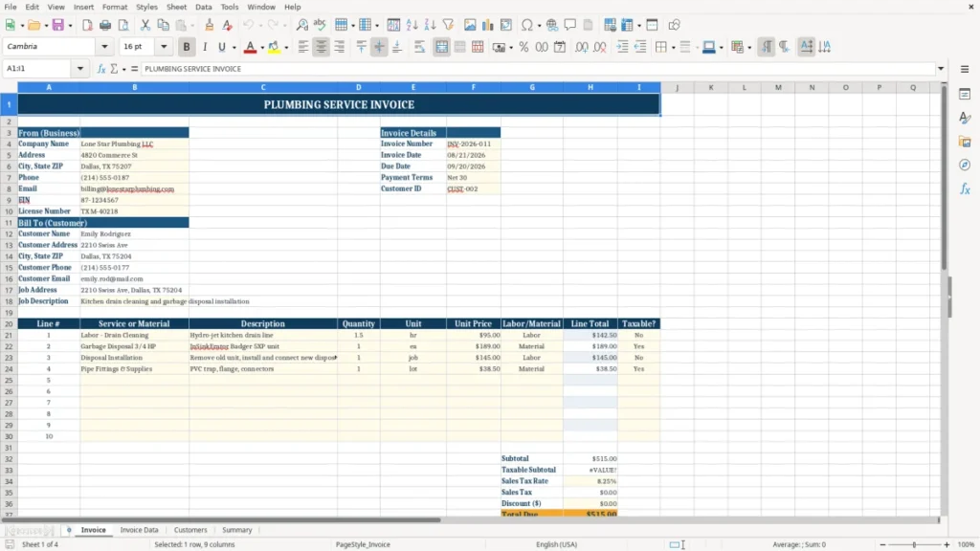Click the sidebar settings hamburger button
Screen dimensions: 980x551
[965, 69]
